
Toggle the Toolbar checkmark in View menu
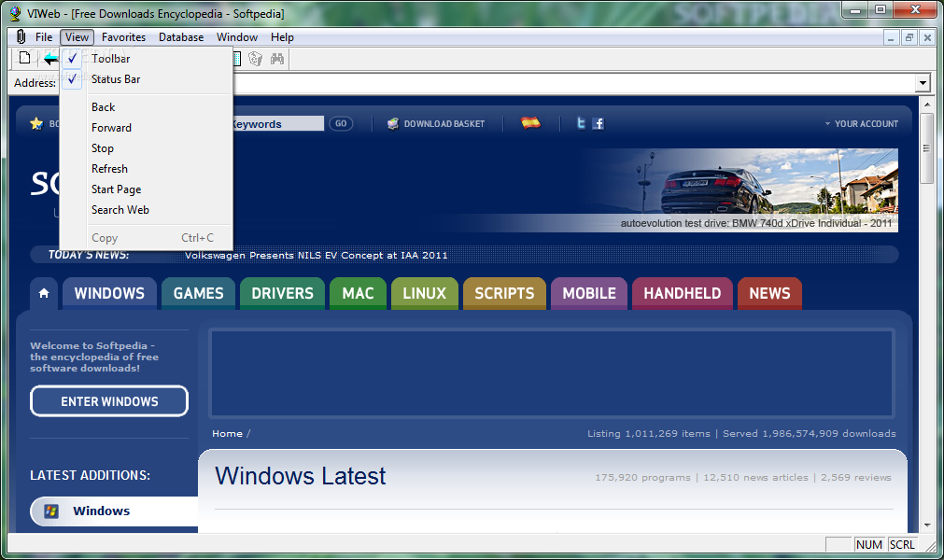pos(72,59)
